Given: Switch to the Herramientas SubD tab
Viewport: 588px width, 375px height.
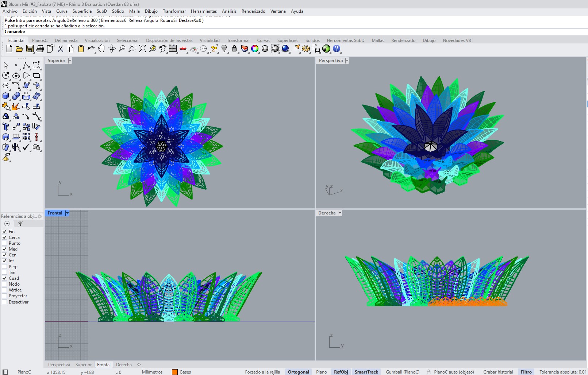Looking at the screenshot, I should (x=345, y=40).
